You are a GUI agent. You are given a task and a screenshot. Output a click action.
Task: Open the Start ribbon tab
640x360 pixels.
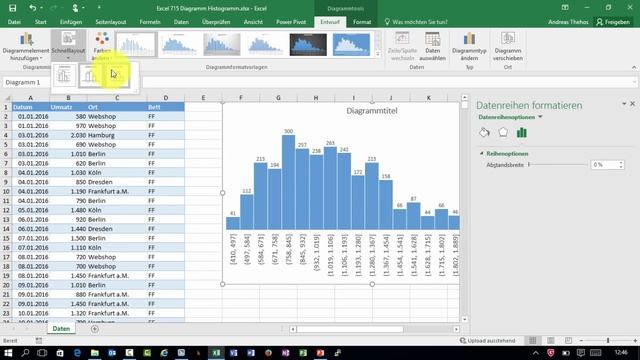[40, 22]
